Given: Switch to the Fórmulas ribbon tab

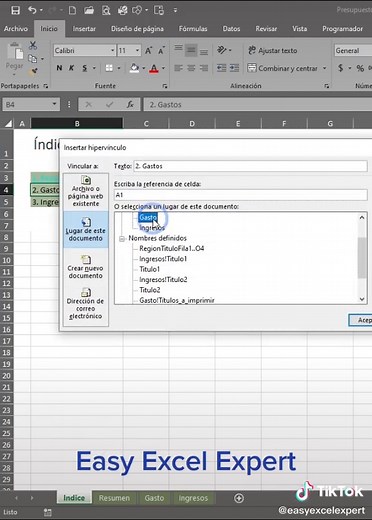Looking at the screenshot, I should [x=193, y=29].
